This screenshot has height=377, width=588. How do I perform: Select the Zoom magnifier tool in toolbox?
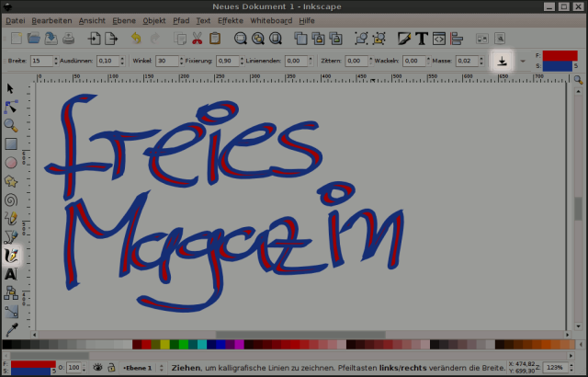coord(11,125)
